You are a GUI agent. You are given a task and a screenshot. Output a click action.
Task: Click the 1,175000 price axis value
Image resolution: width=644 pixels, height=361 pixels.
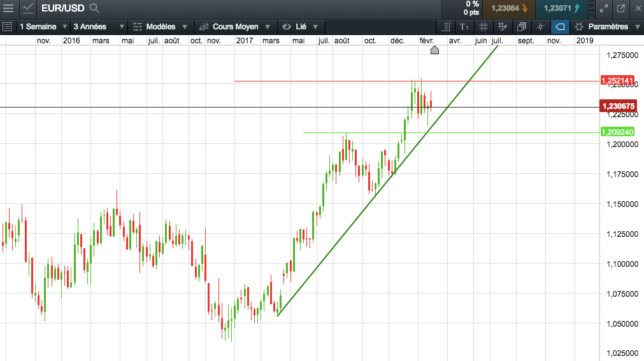click(622, 174)
